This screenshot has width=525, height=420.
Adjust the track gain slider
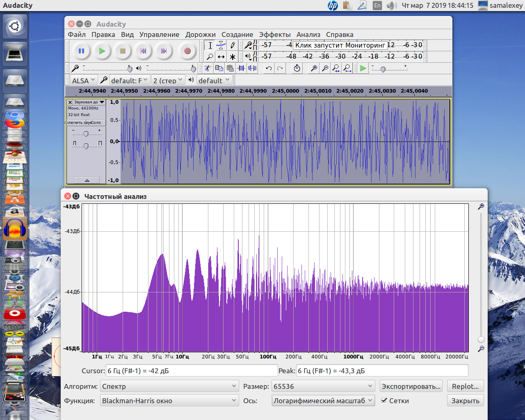click(x=86, y=133)
